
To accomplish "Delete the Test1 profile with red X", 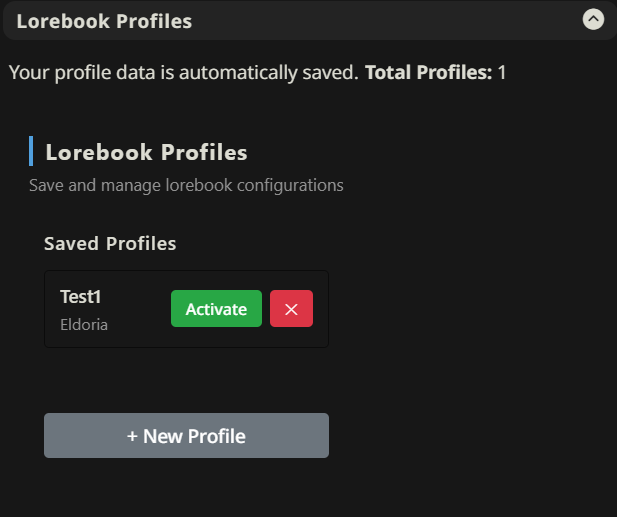I will tap(291, 309).
